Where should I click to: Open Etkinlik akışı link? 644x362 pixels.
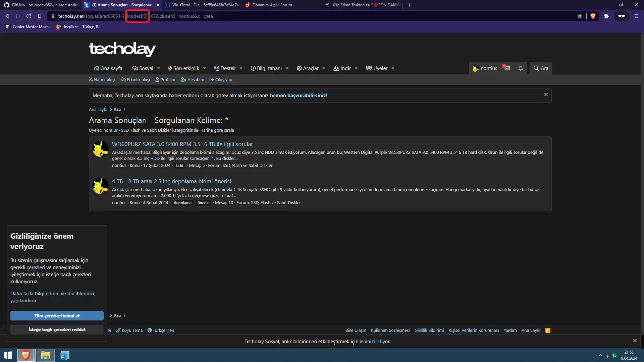136,80
